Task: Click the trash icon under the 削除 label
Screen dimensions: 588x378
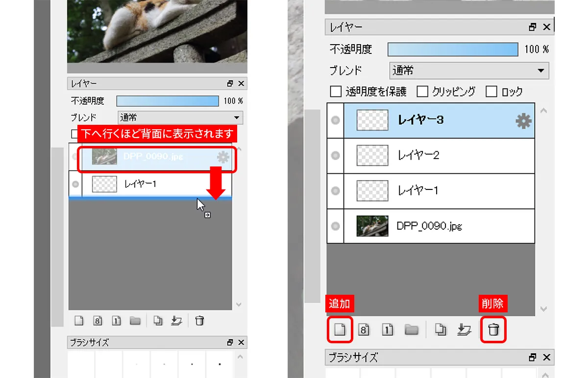Action: [493, 330]
